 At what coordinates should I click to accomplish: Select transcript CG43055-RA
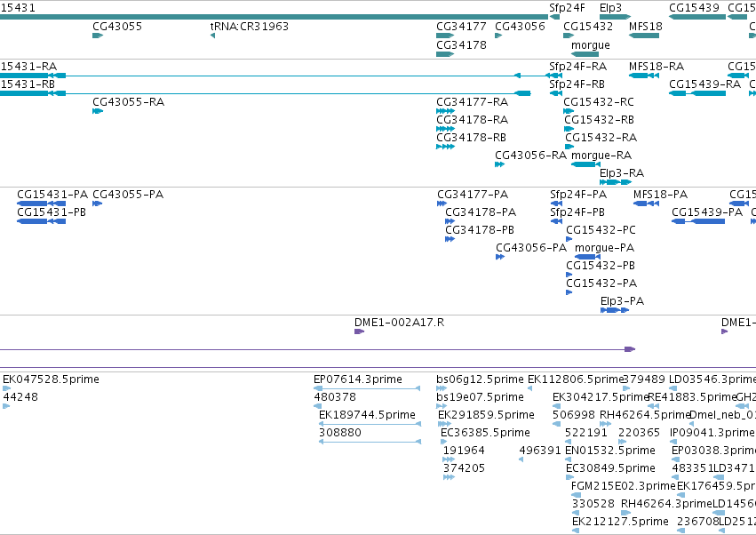(128, 102)
